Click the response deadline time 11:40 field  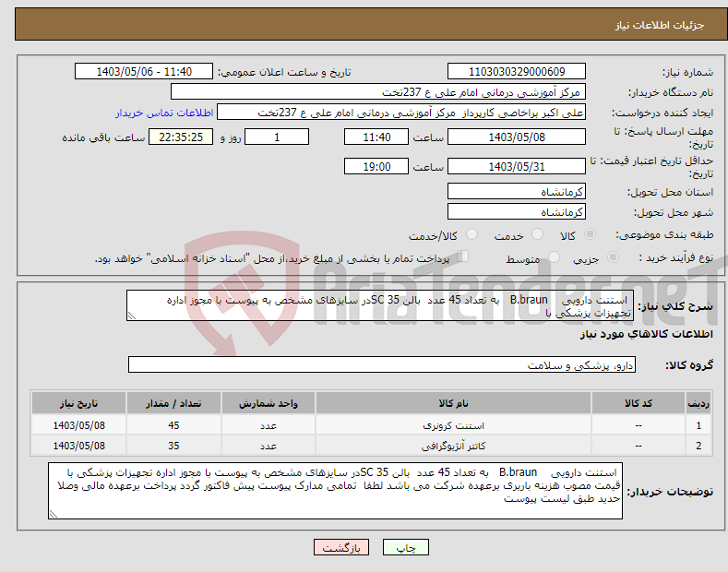[x=376, y=137]
